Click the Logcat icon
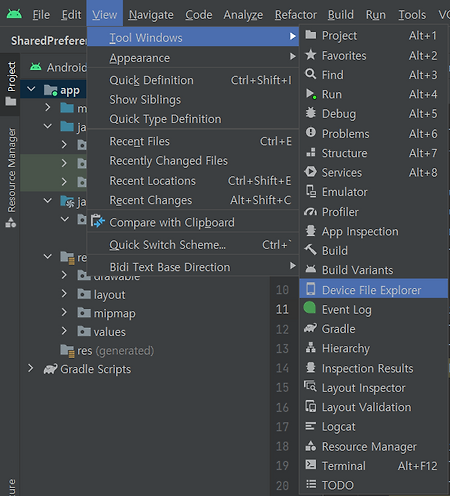Viewport: 450px width, 496px height. (311, 426)
